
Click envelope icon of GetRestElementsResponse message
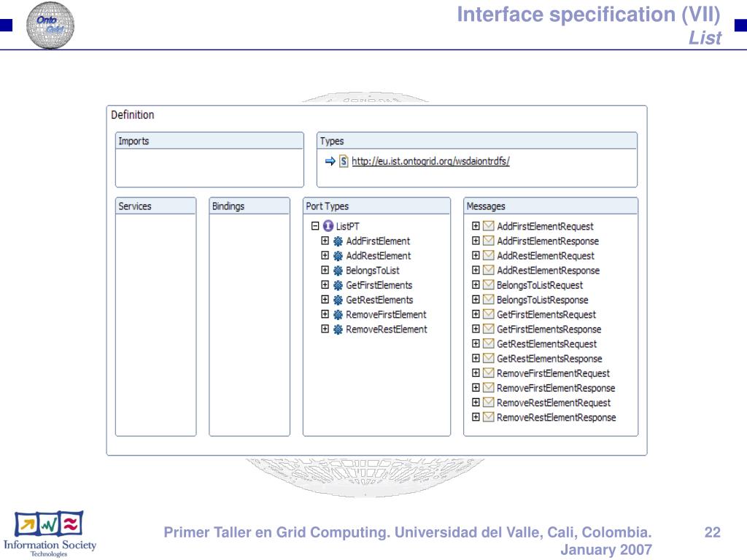tap(488, 358)
